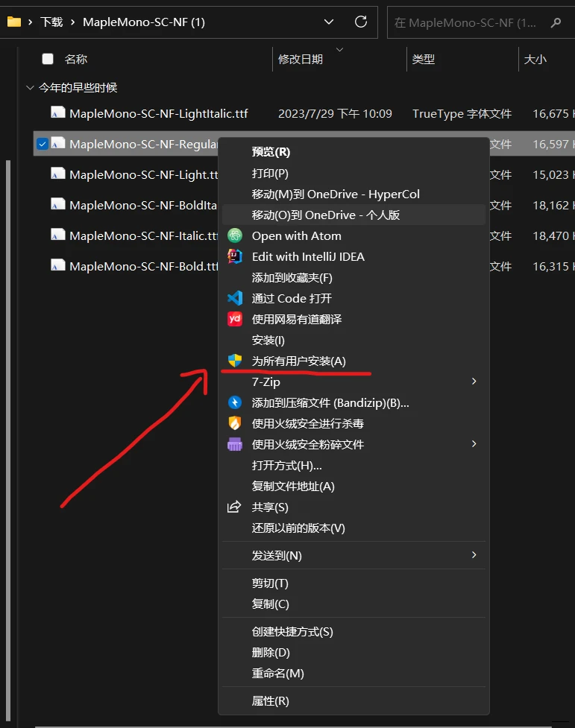
Task: Uncheck the MapleMono-SC-NF-Regular file checkbox
Action: (42, 144)
